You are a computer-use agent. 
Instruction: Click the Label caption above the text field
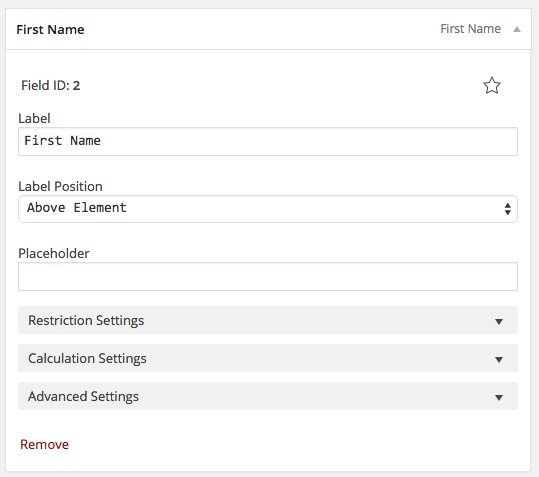(x=34, y=119)
